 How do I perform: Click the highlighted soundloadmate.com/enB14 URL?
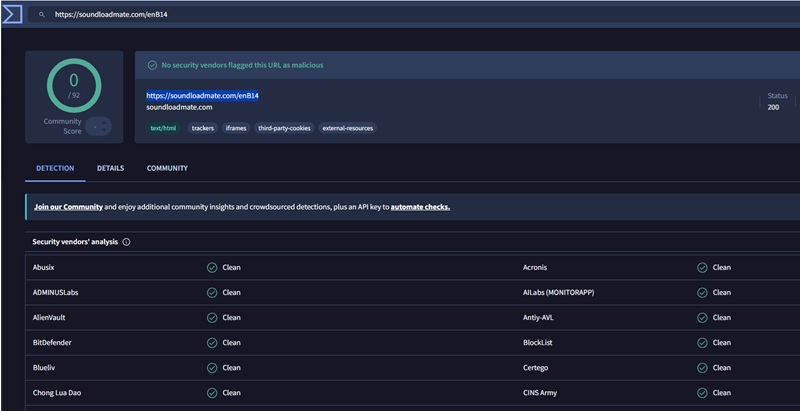click(x=203, y=96)
